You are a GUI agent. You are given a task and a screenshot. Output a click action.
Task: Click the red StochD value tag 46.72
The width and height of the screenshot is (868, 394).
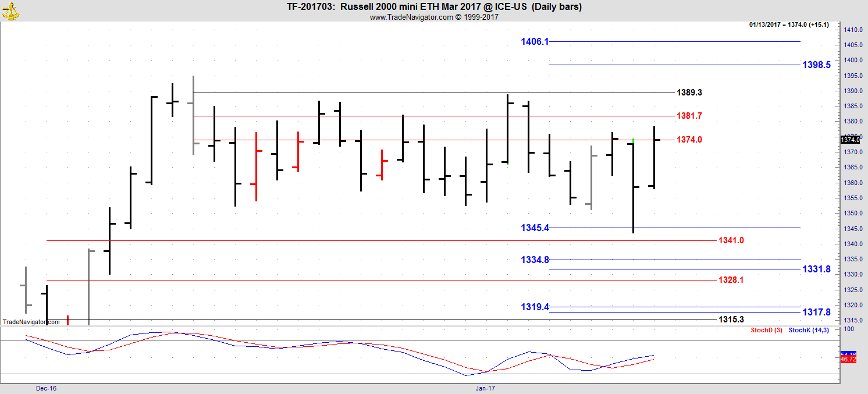pyautogui.click(x=849, y=360)
